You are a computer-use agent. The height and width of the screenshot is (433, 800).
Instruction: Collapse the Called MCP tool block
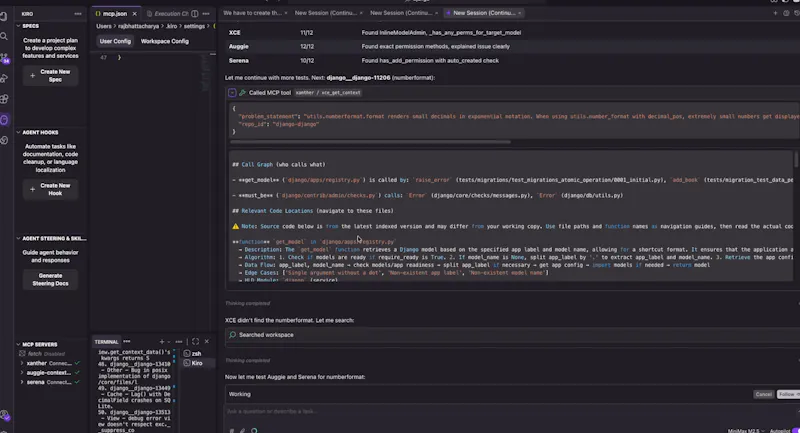[232, 93]
